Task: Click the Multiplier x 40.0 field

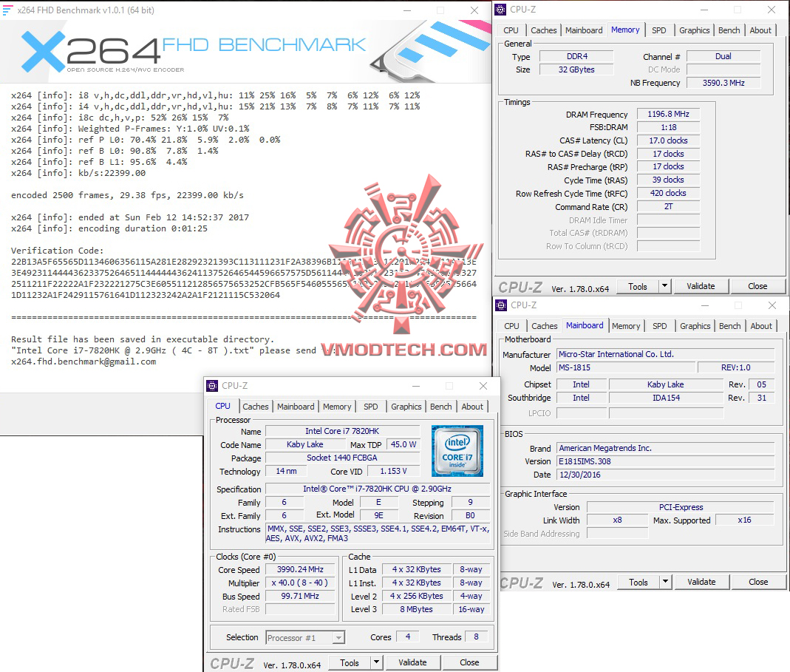Action: click(300, 583)
